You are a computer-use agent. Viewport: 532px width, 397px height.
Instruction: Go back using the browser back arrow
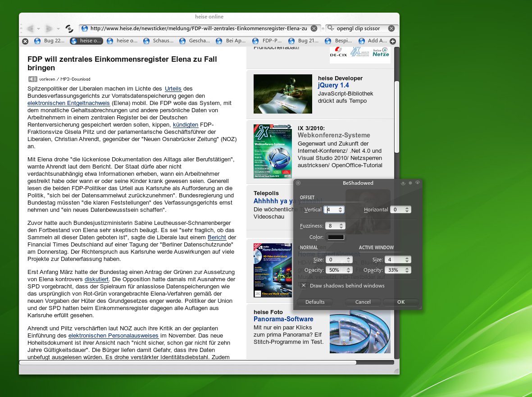coord(30,28)
